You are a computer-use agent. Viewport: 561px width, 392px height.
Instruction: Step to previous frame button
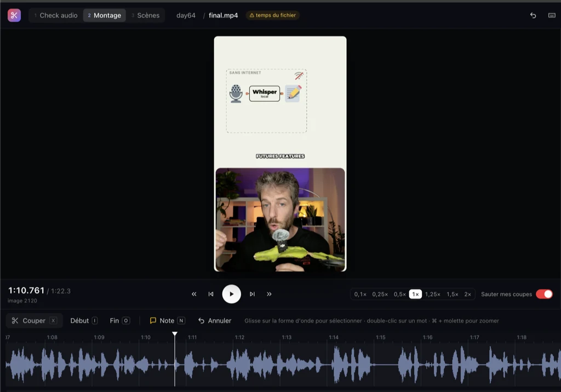211,294
